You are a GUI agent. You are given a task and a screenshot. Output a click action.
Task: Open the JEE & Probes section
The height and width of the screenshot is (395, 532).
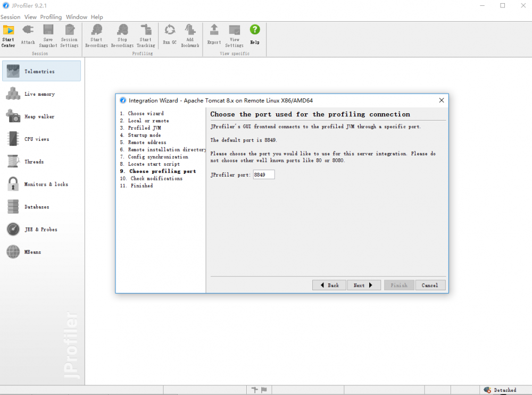click(41, 230)
